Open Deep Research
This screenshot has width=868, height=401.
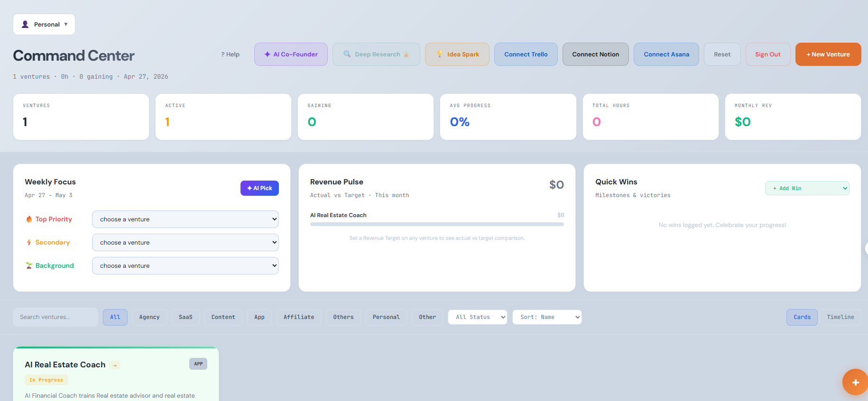[x=376, y=55]
